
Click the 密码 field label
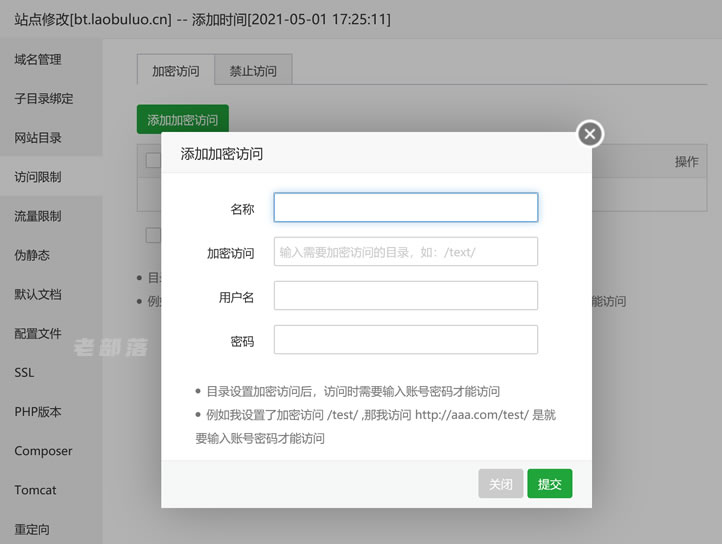point(242,342)
